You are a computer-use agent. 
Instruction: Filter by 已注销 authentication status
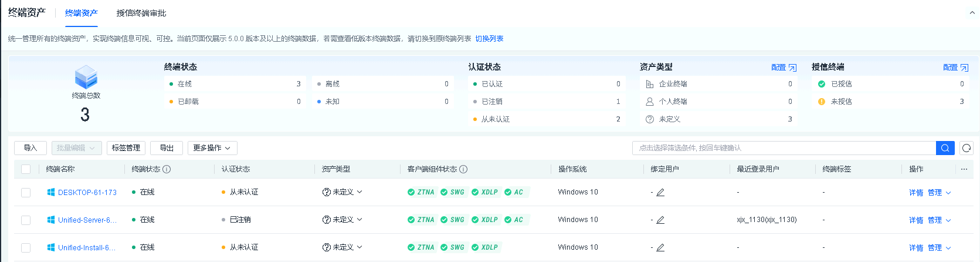point(547,102)
